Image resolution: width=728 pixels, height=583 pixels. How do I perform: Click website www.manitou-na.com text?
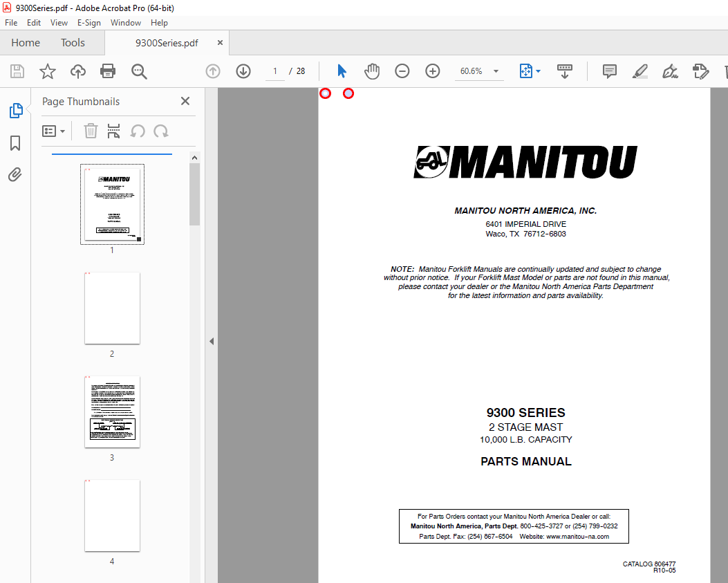tap(577, 537)
